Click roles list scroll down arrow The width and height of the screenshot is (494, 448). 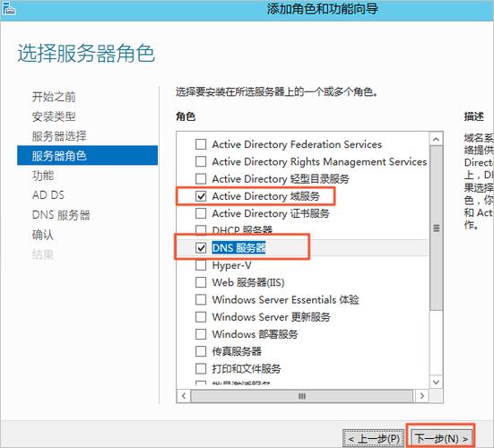point(436,383)
